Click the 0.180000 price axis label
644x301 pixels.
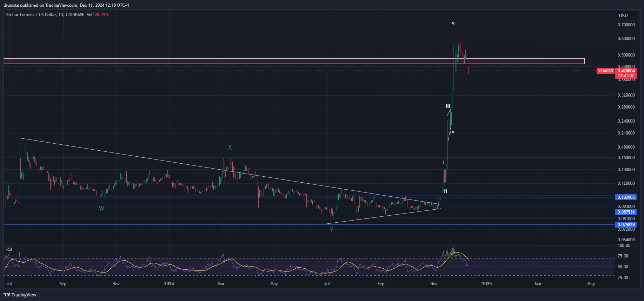point(626,147)
